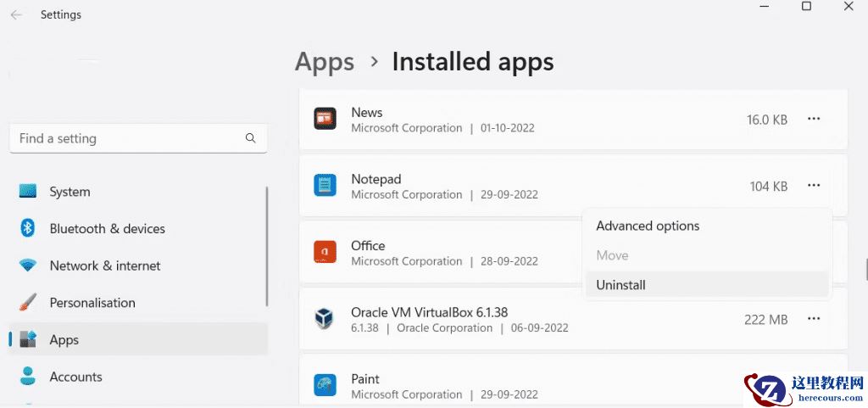This screenshot has width=868, height=408.
Task: Navigate to Apps breadcrumb link
Action: (x=325, y=62)
